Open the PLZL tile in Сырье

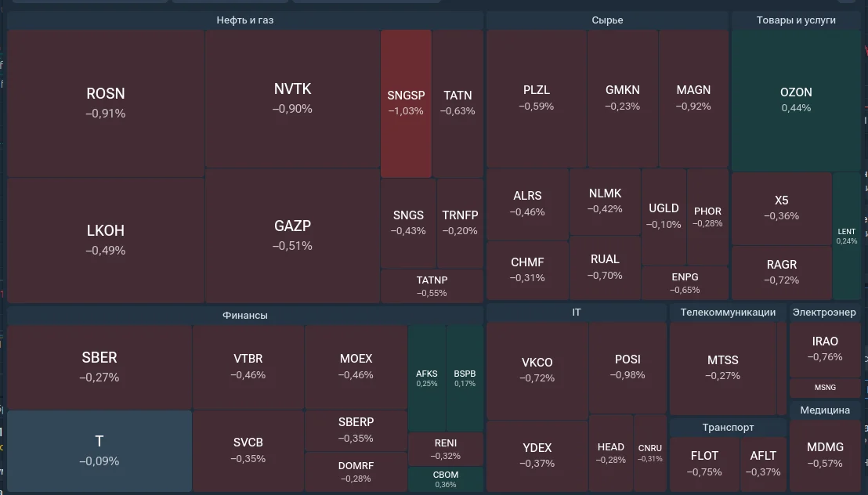537,99
